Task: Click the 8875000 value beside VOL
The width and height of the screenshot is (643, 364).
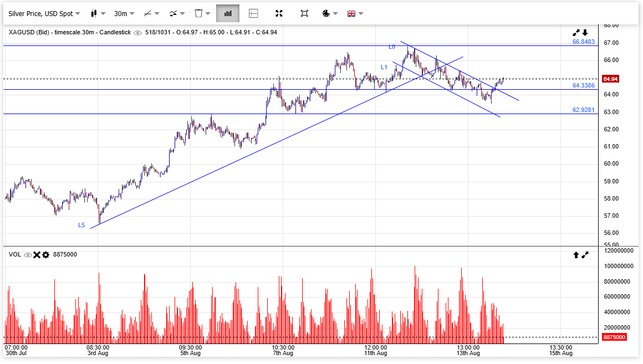Action: tap(65, 254)
